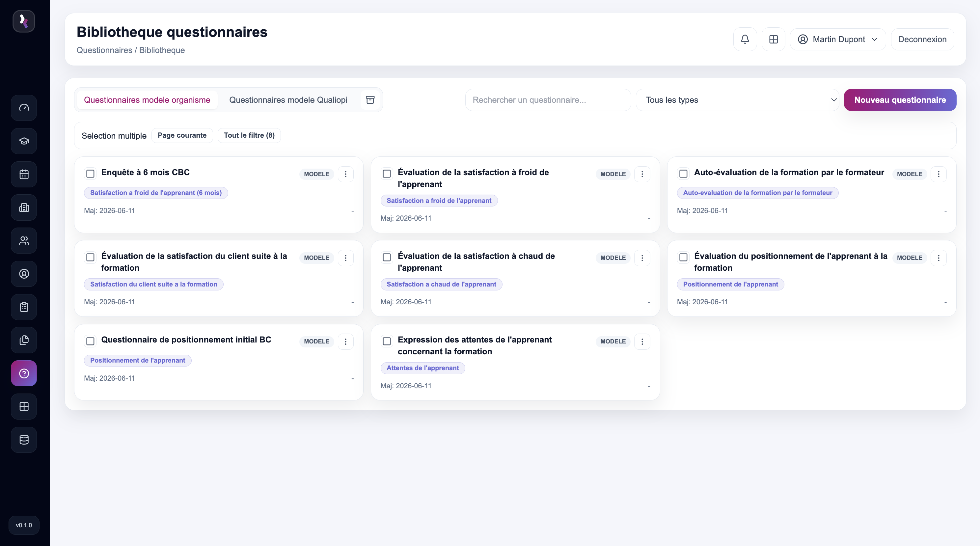
Task: Check Expression des attentes de l'apprenant card
Action: point(387,341)
